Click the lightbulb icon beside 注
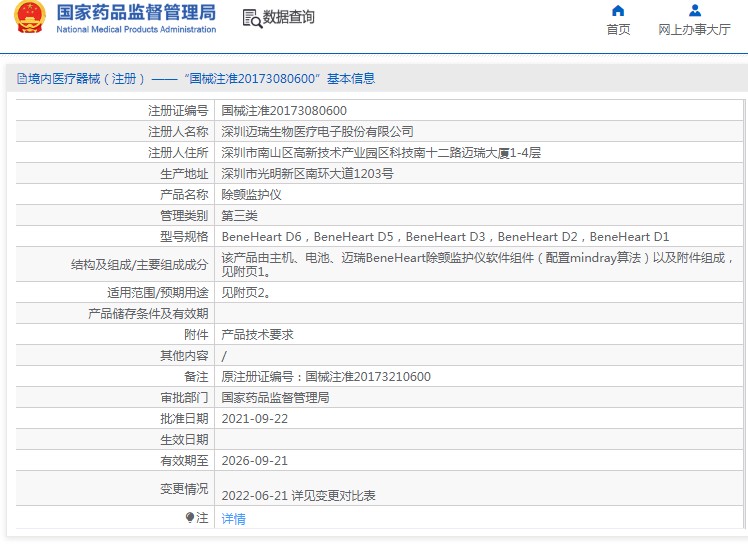The image size is (748, 548). click(x=190, y=517)
